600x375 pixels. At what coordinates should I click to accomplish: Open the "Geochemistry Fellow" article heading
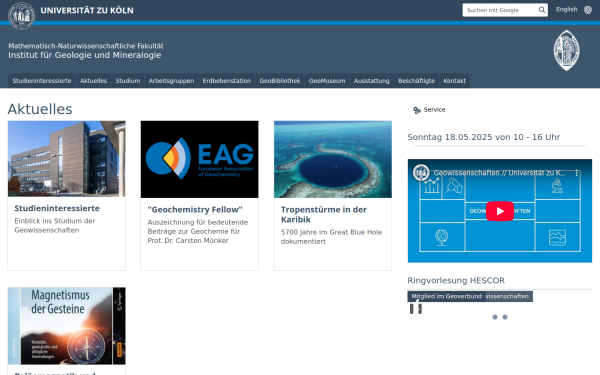pyautogui.click(x=195, y=210)
